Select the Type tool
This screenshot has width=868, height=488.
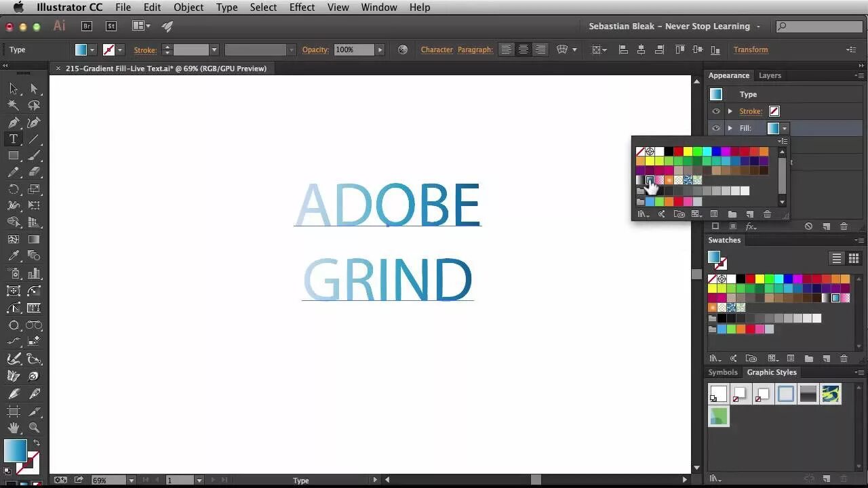[14, 139]
